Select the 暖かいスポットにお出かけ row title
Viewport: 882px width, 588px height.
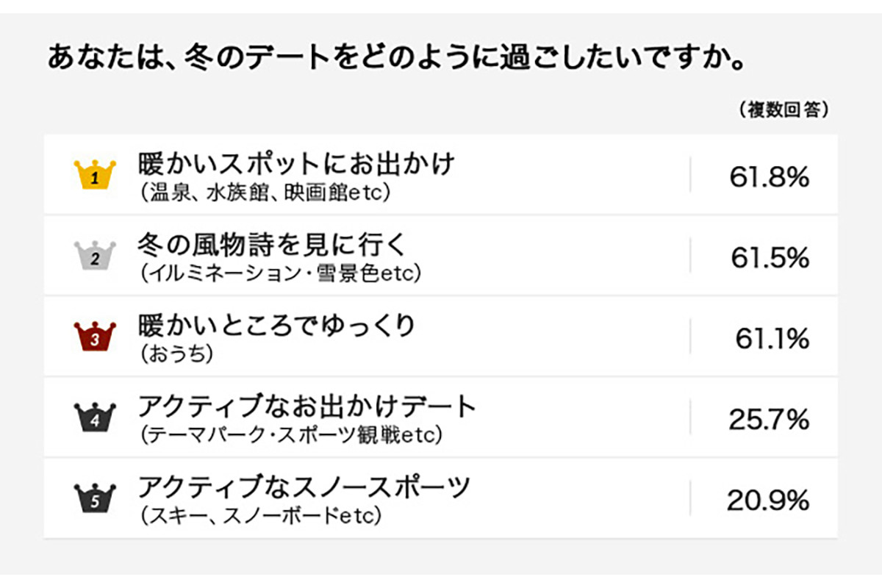coord(297,163)
